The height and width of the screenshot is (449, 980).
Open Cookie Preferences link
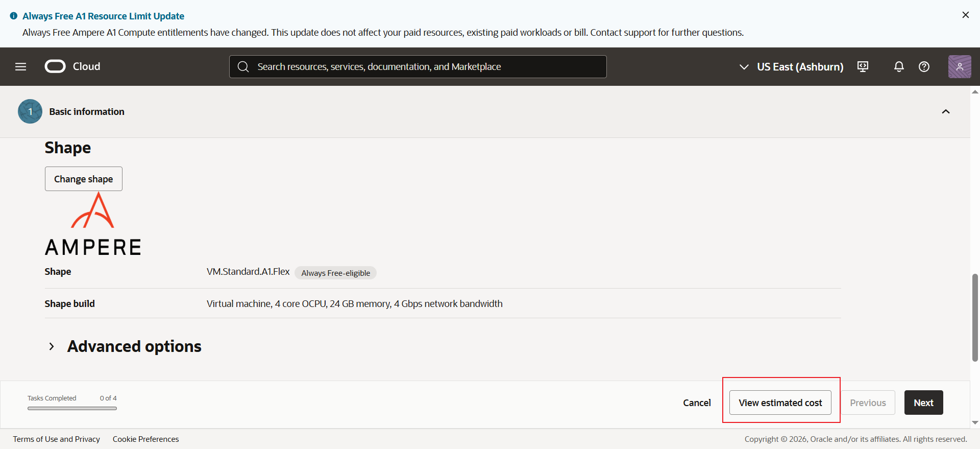(146, 439)
